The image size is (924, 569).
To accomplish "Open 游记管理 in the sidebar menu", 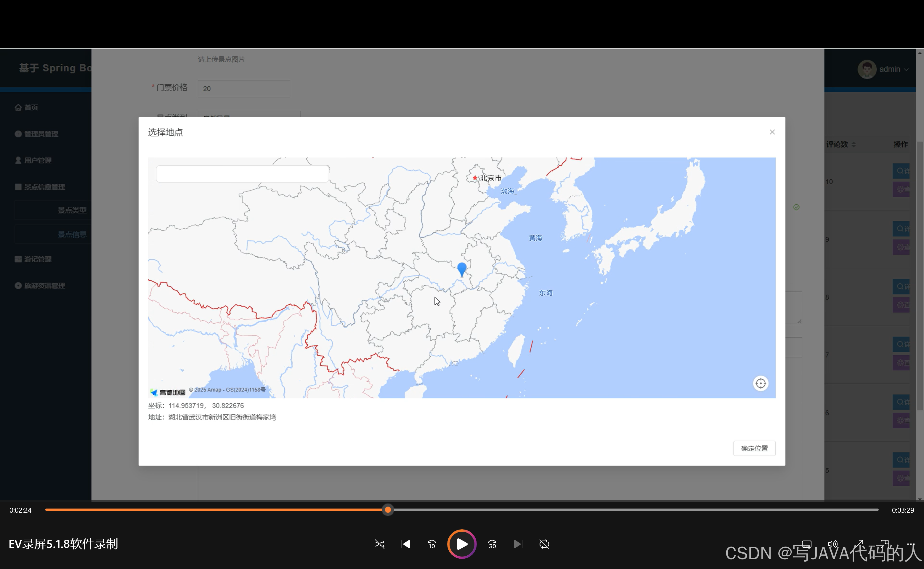I will pyautogui.click(x=38, y=259).
